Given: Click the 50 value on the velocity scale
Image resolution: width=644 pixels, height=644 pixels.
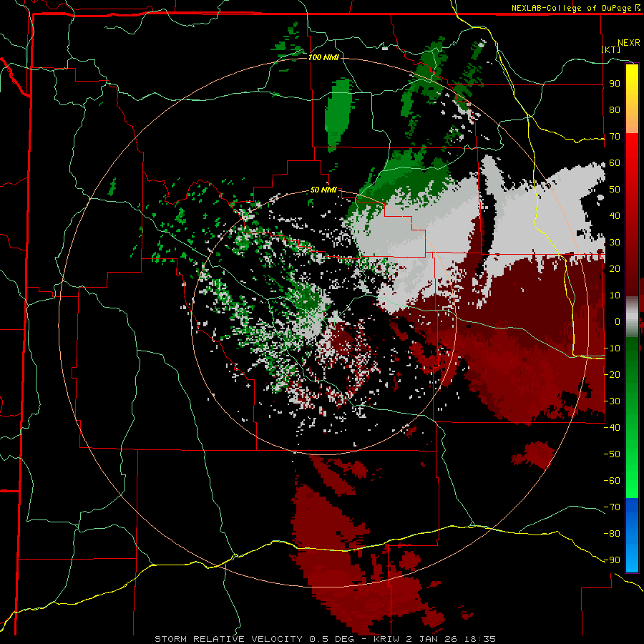Looking at the screenshot, I should click(615, 190).
